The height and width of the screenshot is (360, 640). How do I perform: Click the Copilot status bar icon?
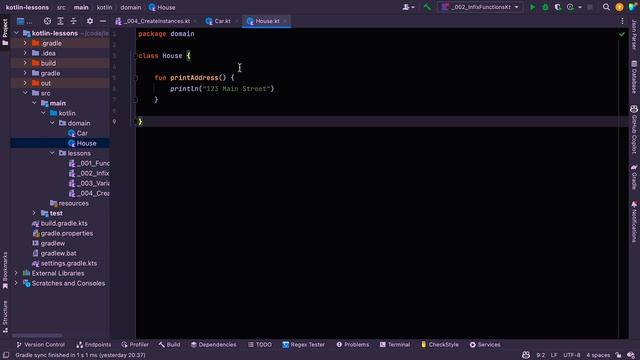click(x=526, y=355)
